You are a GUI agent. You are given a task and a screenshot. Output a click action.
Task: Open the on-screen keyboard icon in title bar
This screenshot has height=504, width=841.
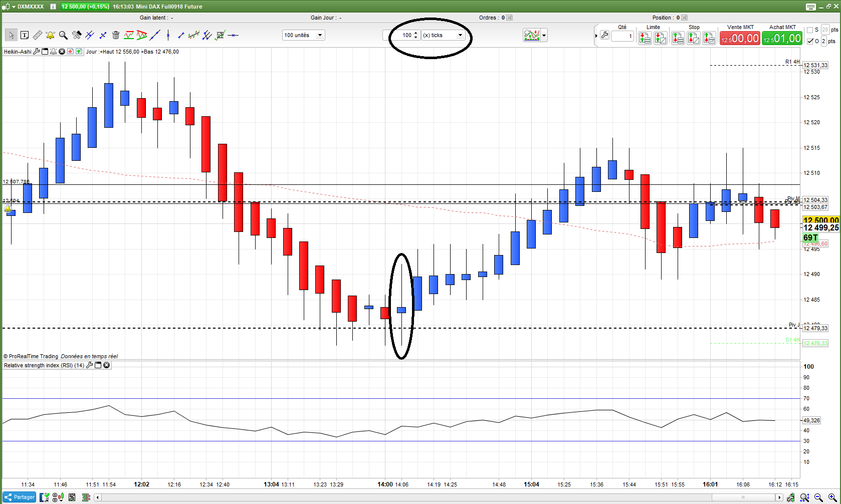click(x=811, y=7)
